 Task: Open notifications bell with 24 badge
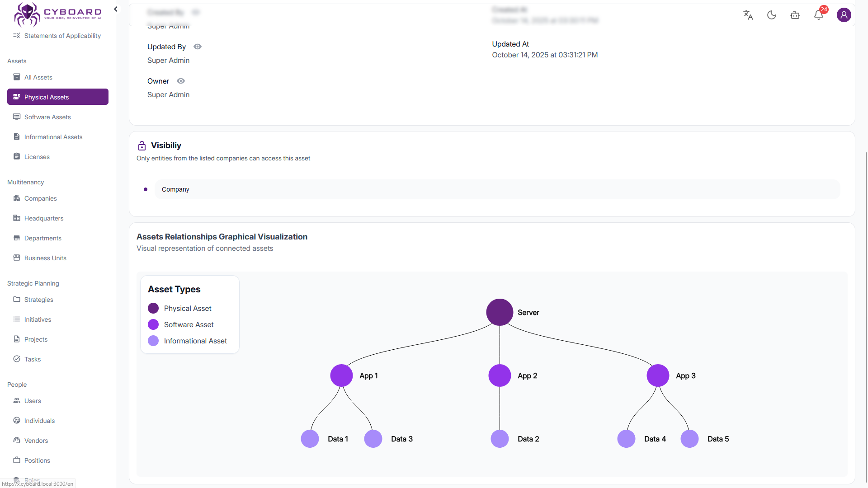pyautogui.click(x=819, y=15)
